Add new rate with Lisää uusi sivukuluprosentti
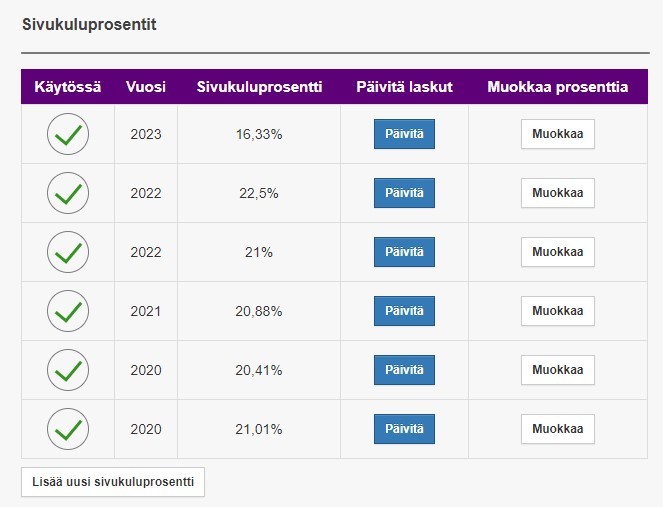663x507 pixels. click(113, 482)
